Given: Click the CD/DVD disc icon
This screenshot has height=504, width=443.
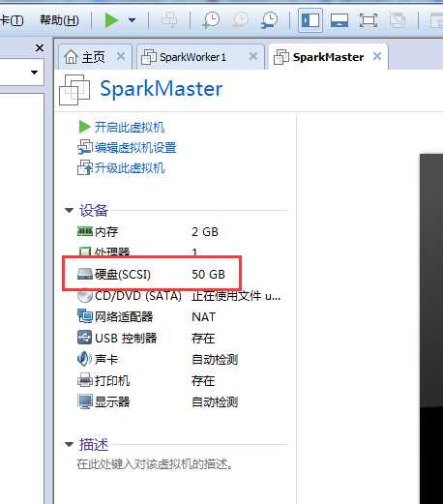Looking at the screenshot, I should (85, 296).
